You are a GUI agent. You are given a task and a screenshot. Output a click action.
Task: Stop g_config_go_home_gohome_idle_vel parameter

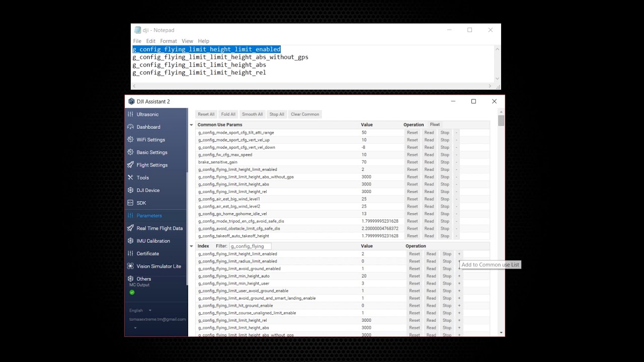[x=445, y=214]
